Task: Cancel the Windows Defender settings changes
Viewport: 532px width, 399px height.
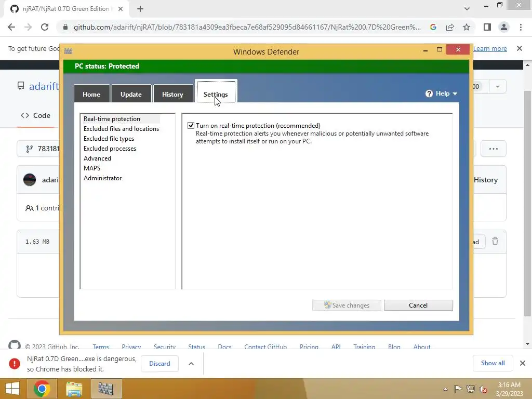Action: pyautogui.click(x=418, y=305)
